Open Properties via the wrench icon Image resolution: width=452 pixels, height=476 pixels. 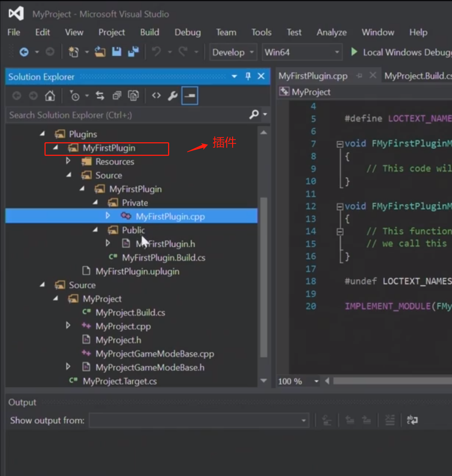pyautogui.click(x=172, y=96)
